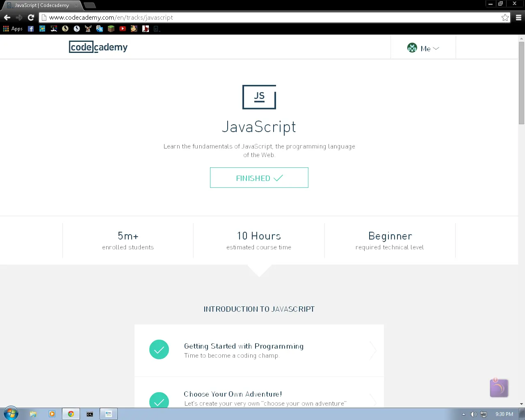Open the Apps bookmarks shortcut
The width and height of the screenshot is (525, 420).
[x=13, y=29]
